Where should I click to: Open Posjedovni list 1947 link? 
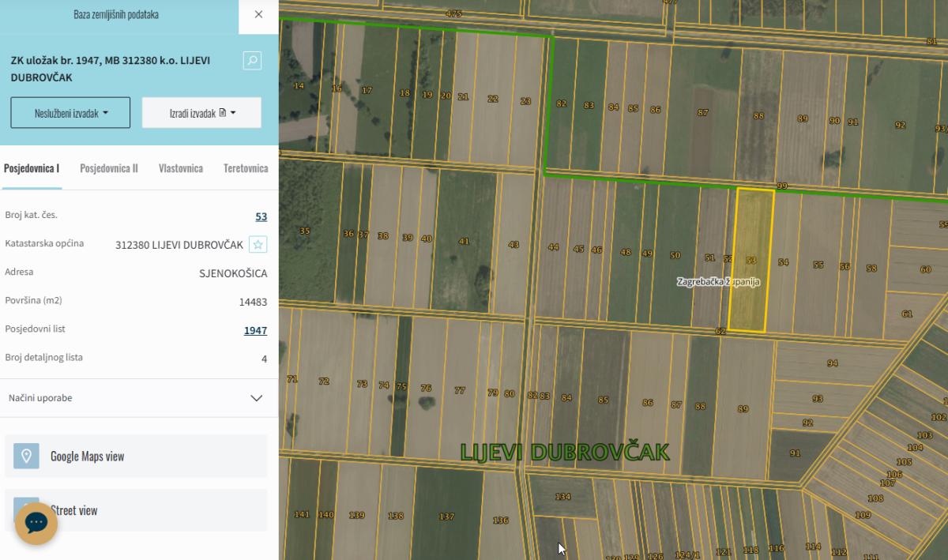tap(255, 330)
